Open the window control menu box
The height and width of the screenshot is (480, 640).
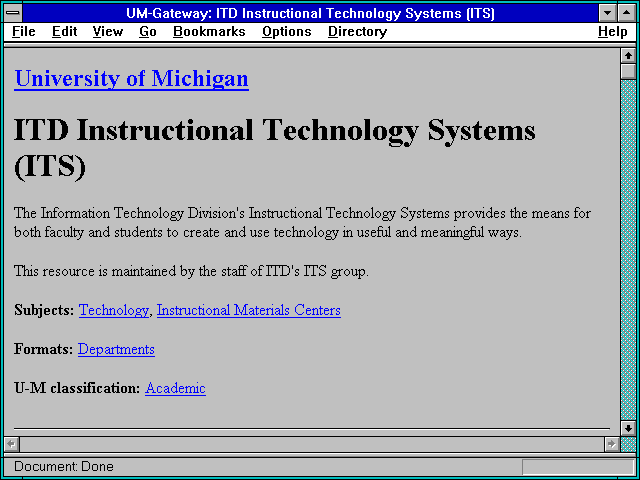(x=13, y=13)
